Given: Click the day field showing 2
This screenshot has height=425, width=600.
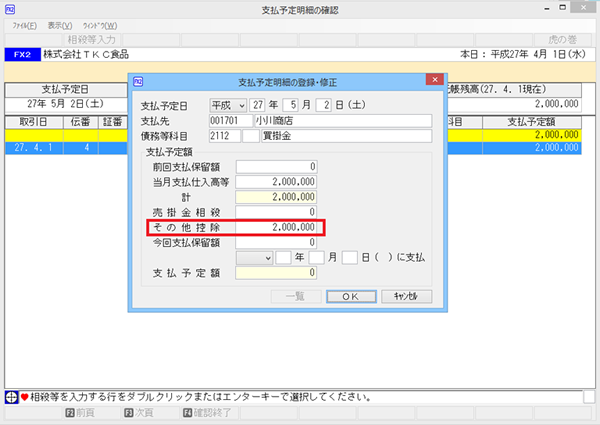Looking at the screenshot, I should pyautogui.click(x=323, y=105).
